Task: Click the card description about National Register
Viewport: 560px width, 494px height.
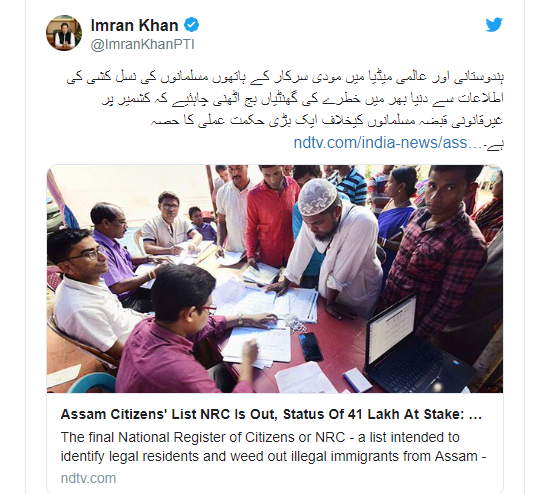Action: click(x=273, y=447)
